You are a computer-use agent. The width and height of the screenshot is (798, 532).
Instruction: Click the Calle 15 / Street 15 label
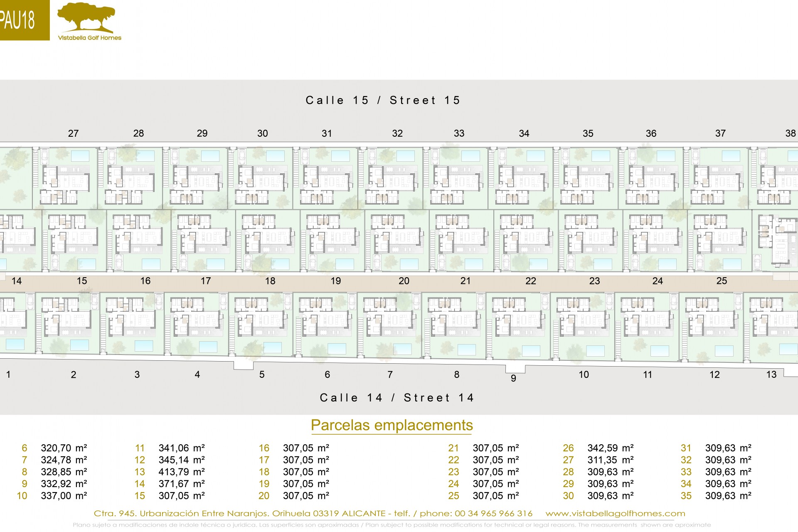[x=383, y=100]
